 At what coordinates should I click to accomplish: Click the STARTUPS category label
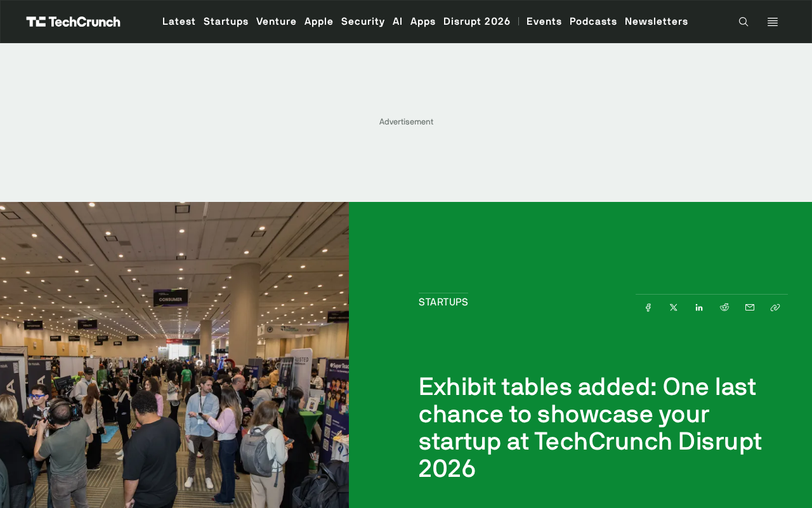[443, 302]
